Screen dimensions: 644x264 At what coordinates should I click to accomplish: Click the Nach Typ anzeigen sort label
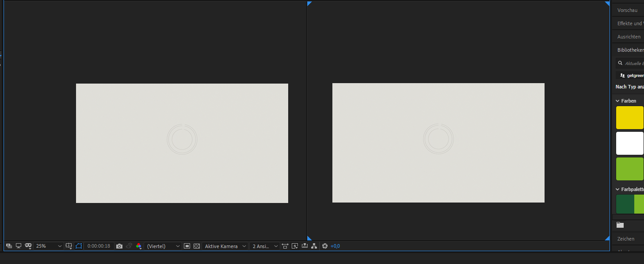(630, 87)
